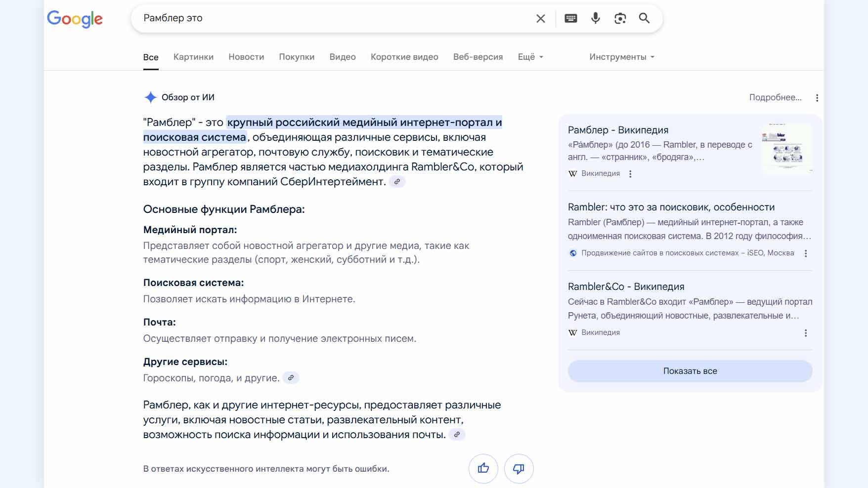Click the AI overview sparkle icon
This screenshot has width=868, height=488.
tap(150, 97)
